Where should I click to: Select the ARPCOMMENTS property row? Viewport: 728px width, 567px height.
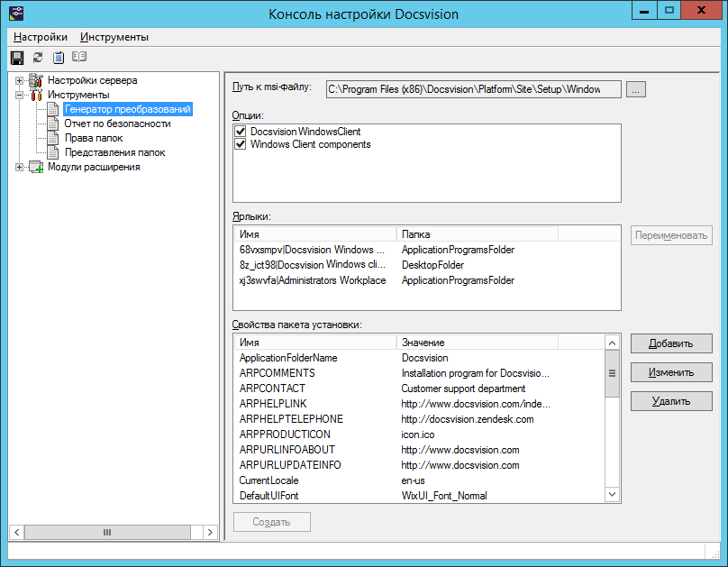coord(420,373)
